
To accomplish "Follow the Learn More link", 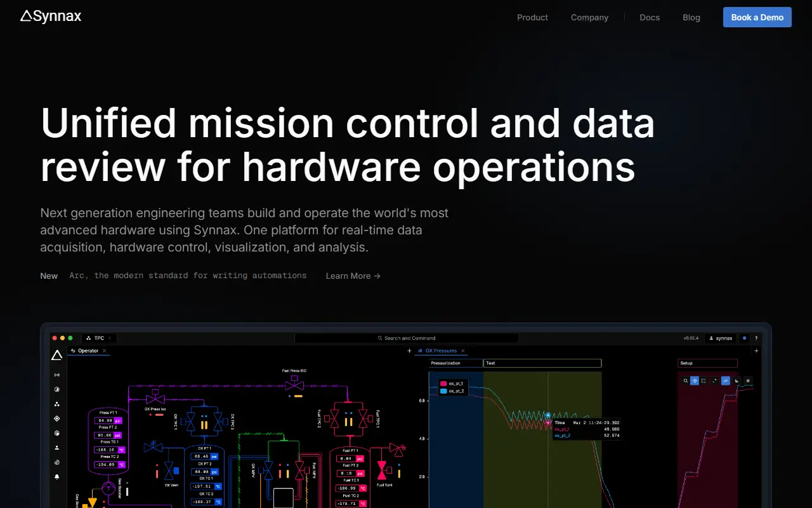I will tap(353, 276).
